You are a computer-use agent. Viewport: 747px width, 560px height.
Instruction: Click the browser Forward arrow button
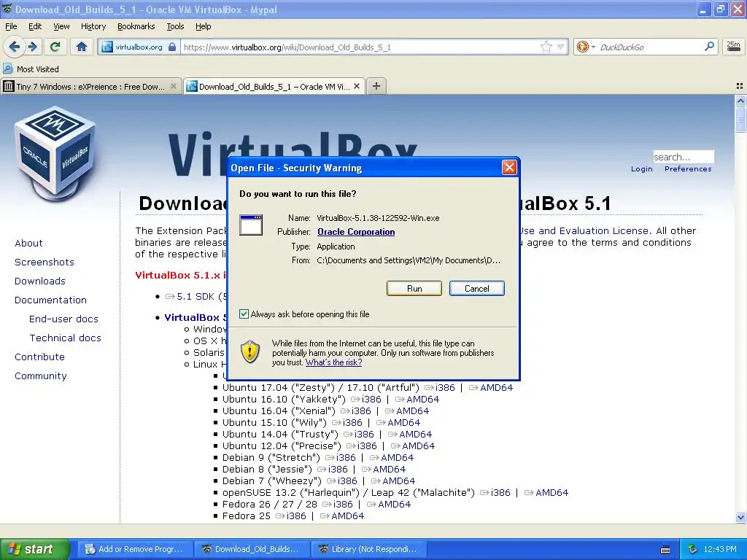tap(33, 47)
